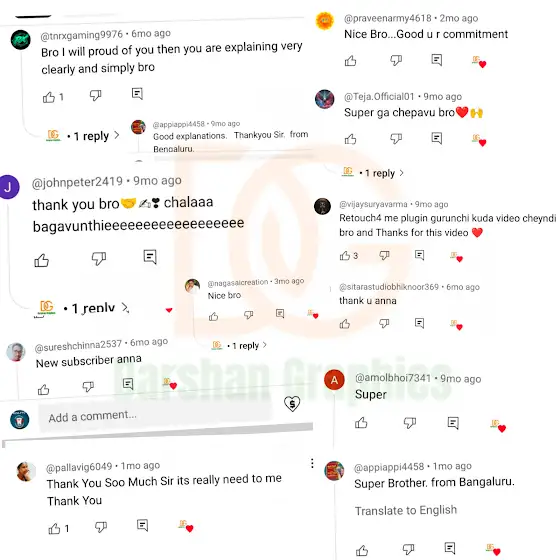Open @amolbhoi7341's red A avatar

tap(334, 379)
